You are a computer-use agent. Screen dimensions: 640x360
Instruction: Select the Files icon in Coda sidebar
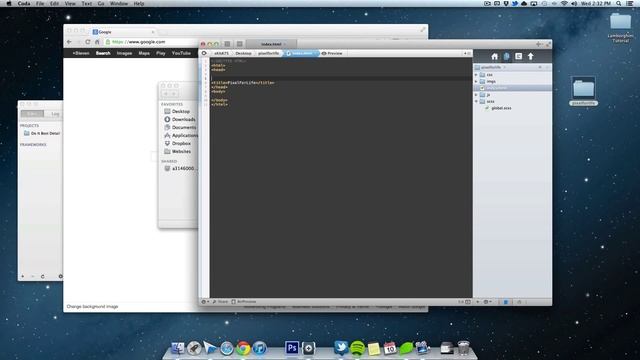pos(507,56)
